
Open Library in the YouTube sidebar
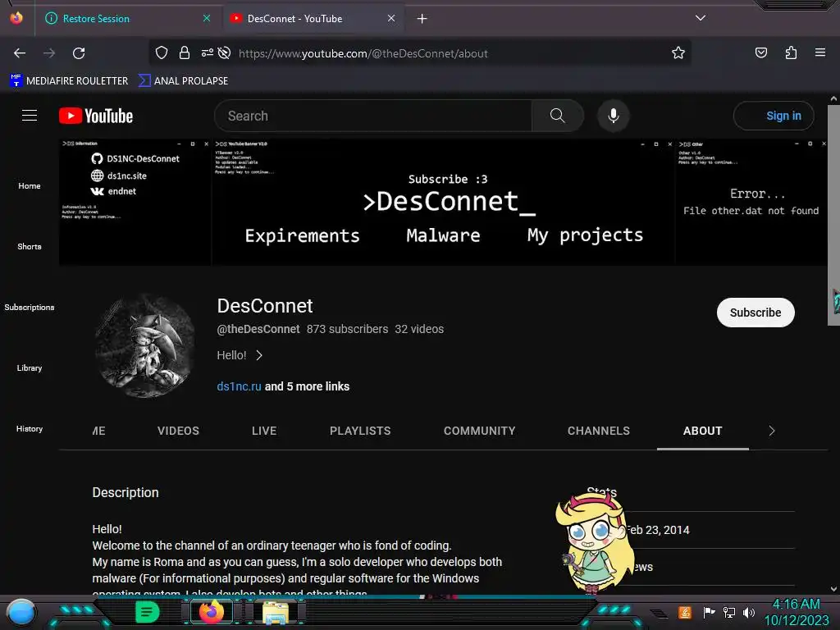[30, 367]
